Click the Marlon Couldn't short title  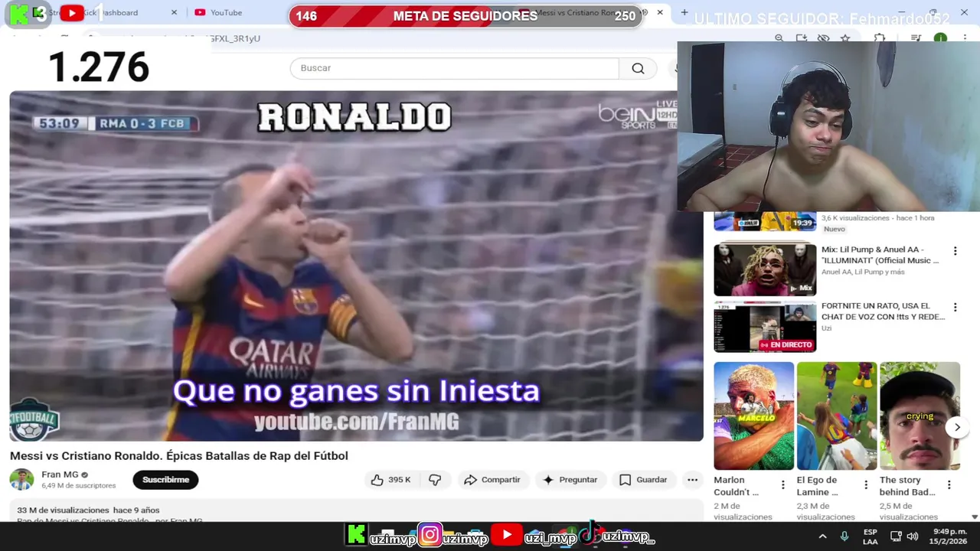736,486
